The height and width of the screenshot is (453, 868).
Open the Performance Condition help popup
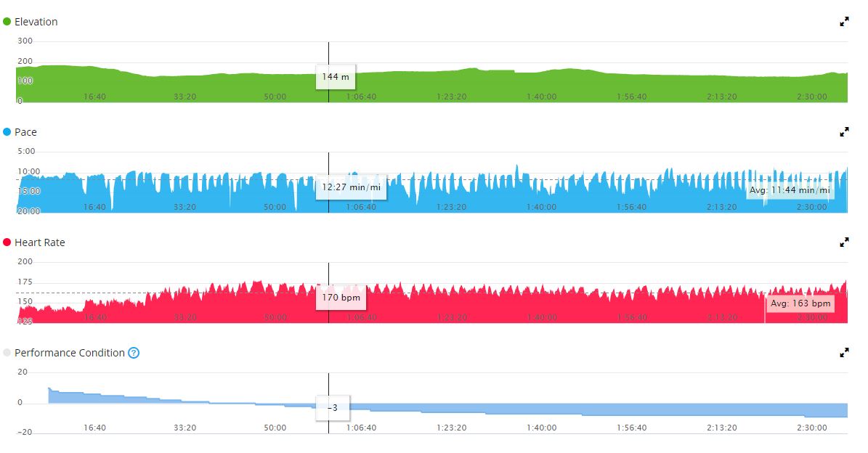pyautogui.click(x=134, y=353)
